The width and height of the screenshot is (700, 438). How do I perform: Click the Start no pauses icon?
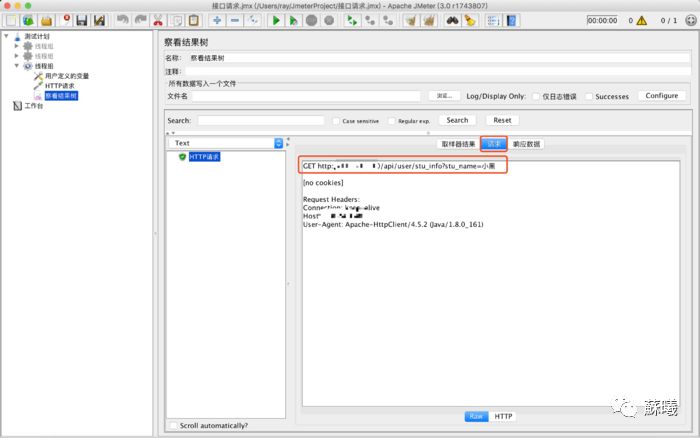[x=294, y=21]
